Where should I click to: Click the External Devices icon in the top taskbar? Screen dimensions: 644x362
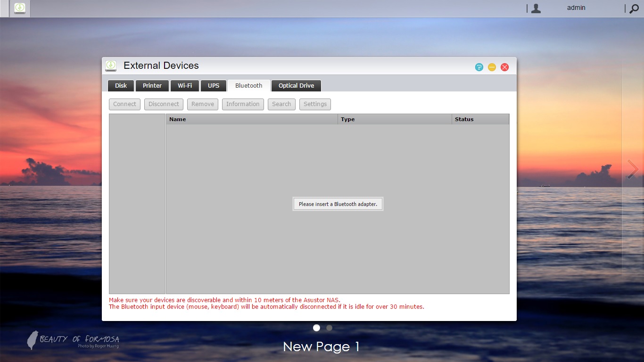(x=20, y=8)
